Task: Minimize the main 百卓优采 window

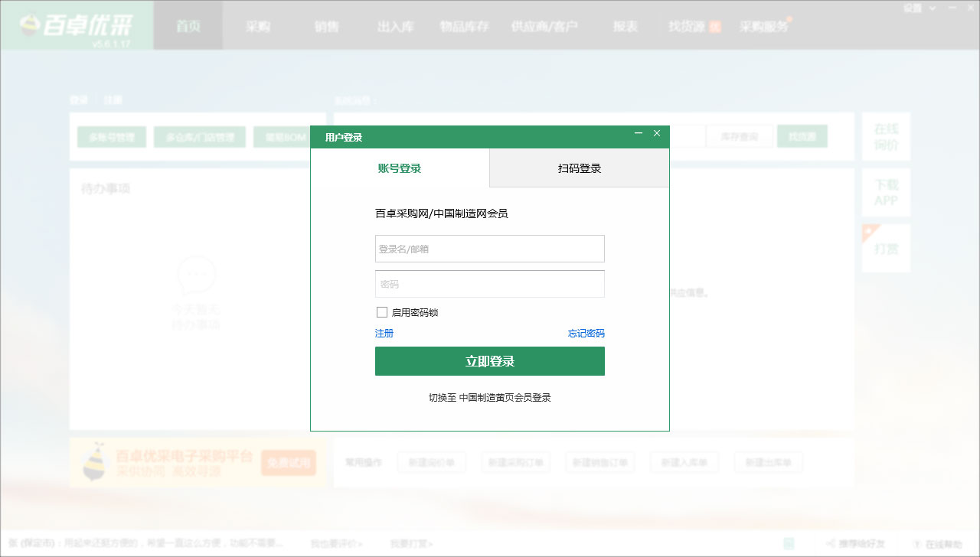Action: coord(952,8)
